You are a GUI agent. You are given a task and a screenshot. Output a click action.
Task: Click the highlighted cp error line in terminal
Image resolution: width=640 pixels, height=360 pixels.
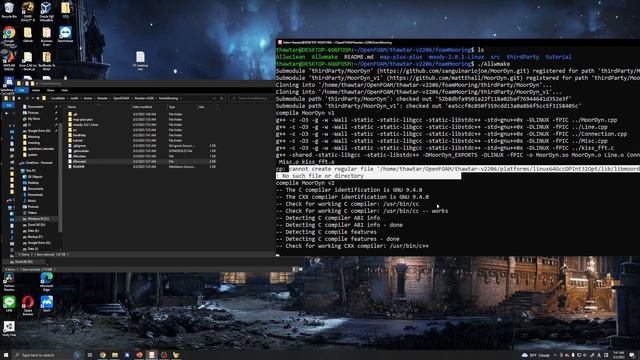[x=458, y=172]
